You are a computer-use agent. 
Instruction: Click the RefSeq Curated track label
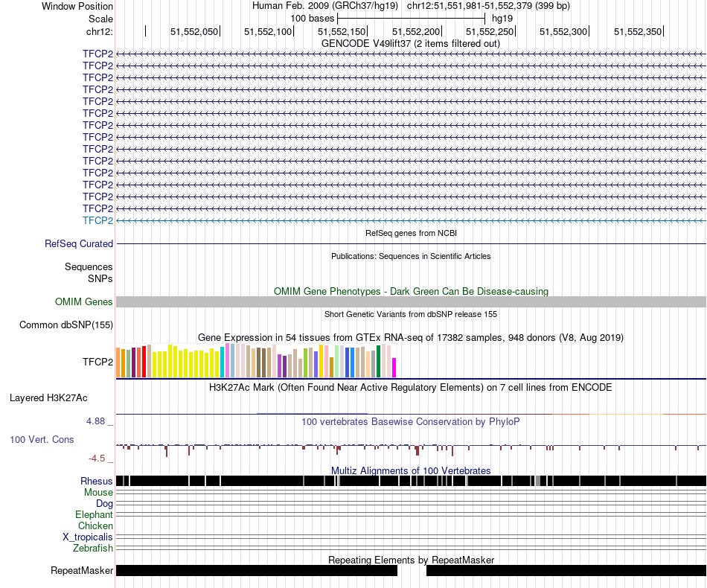click(x=79, y=244)
